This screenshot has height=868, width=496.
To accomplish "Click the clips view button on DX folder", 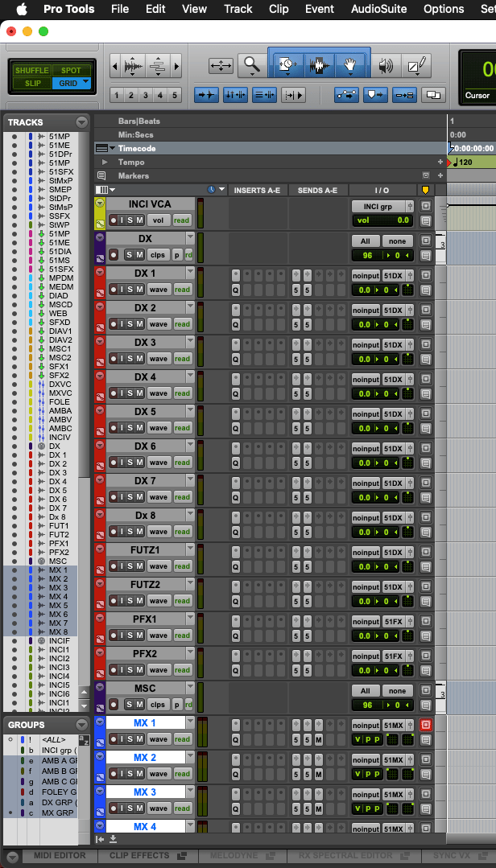I will point(158,255).
